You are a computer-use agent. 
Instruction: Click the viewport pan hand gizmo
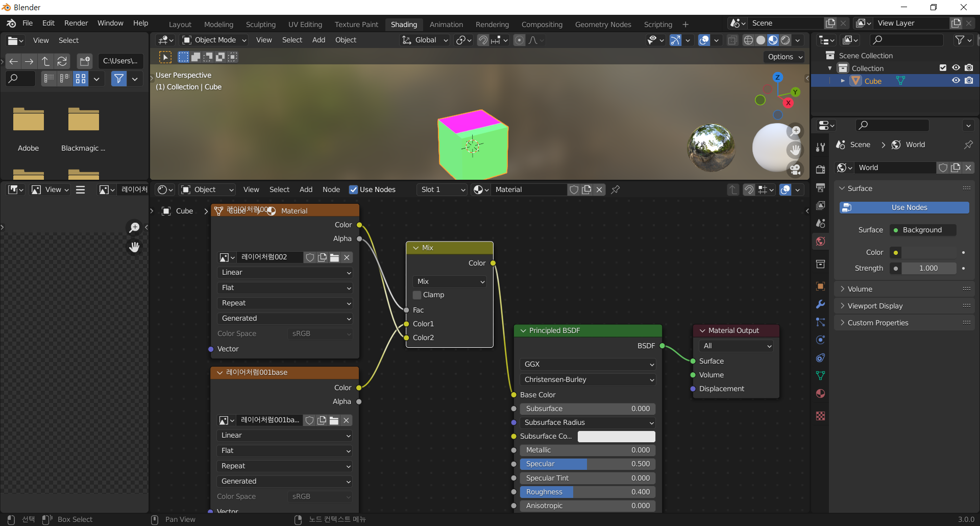795,150
